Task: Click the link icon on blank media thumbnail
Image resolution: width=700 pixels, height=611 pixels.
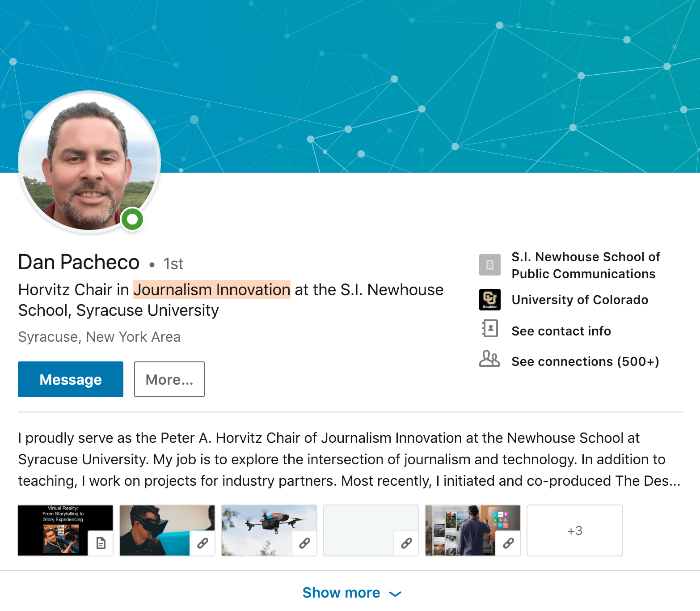Action: click(x=406, y=543)
